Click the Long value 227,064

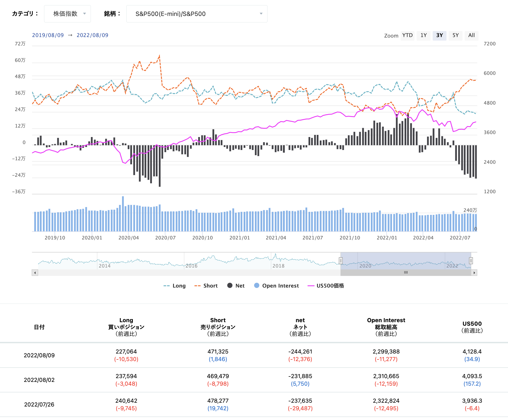[x=126, y=352]
